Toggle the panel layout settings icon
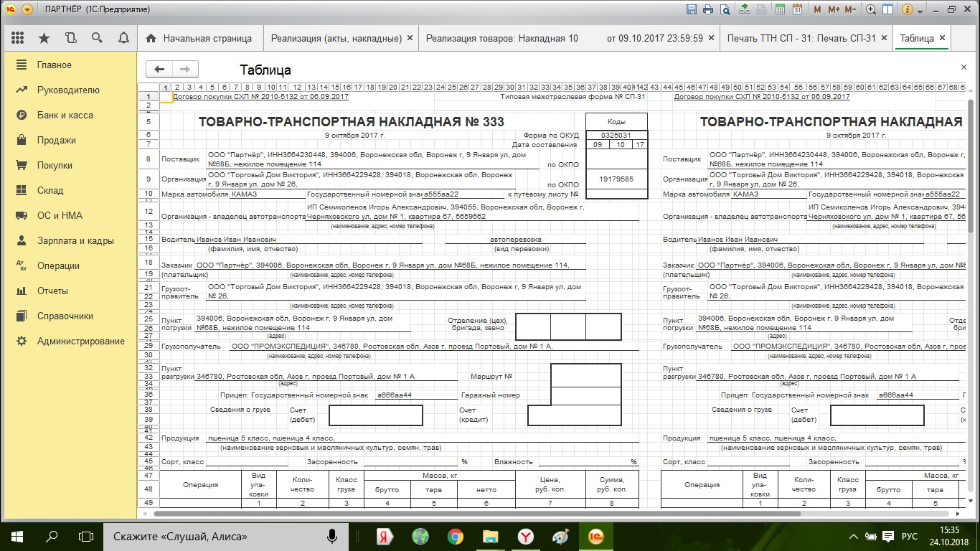This screenshot has width=980, height=551. tap(887, 10)
